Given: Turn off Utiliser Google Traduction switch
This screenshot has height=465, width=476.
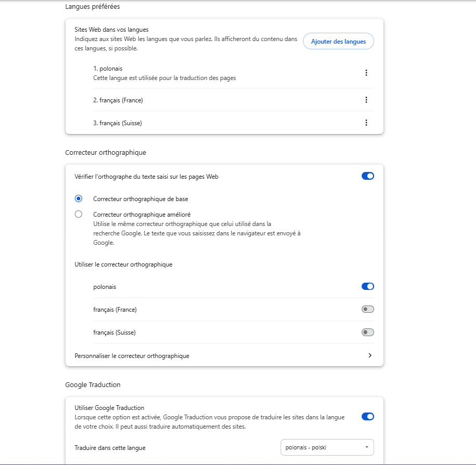Looking at the screenshot, I should coord(367,416).
